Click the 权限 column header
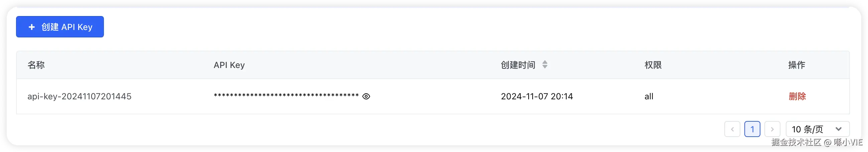This screenshot has width=868, height=152. 653,65
